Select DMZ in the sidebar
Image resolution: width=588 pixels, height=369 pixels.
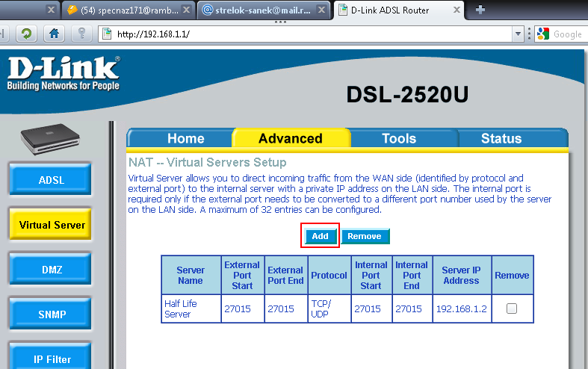[x=52, y=270]
